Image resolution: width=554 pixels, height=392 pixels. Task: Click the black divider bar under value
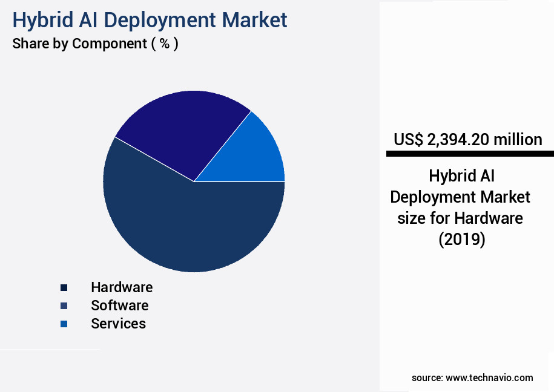coord(469,154)
